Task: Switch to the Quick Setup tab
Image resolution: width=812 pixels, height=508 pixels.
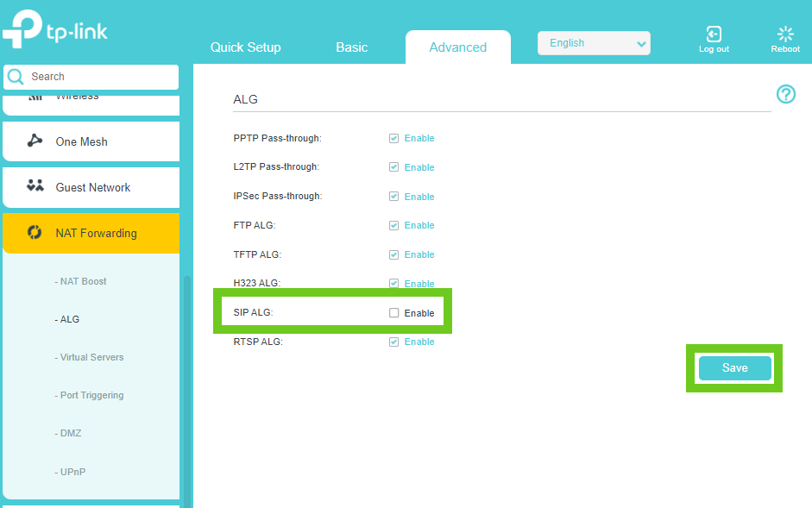Action: (245, 47)
